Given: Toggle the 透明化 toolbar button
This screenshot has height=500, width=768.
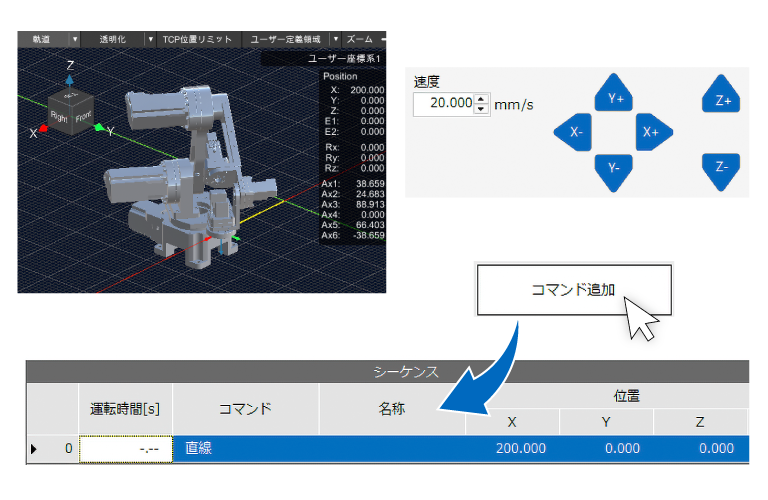Looking at the screenshot, I should pyautogui.click(x=112, y=39).
